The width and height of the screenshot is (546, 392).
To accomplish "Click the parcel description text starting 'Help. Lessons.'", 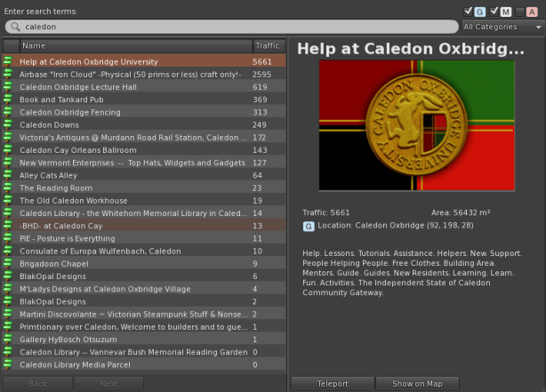I will point(412,273).
